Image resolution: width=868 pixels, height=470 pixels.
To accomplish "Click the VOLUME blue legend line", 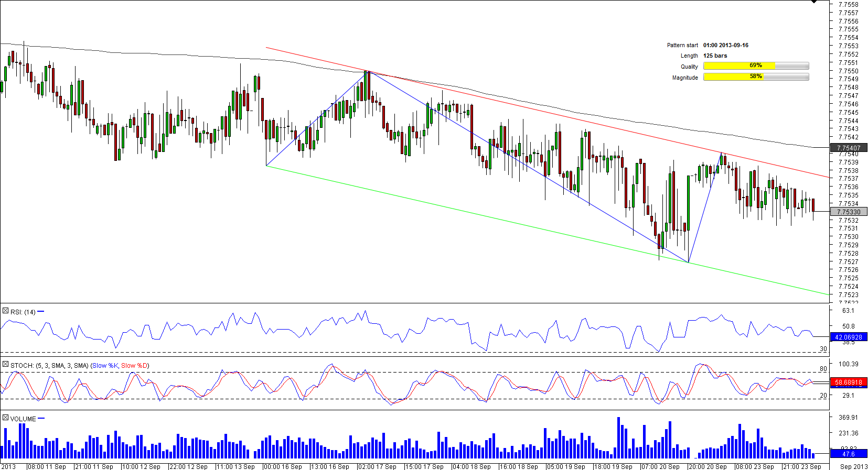I will coord(41,419).
